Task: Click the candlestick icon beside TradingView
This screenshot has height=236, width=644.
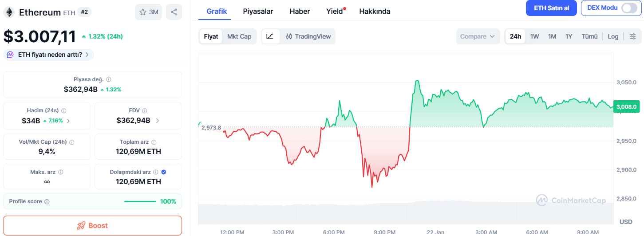Action: (x=289, y=36)
